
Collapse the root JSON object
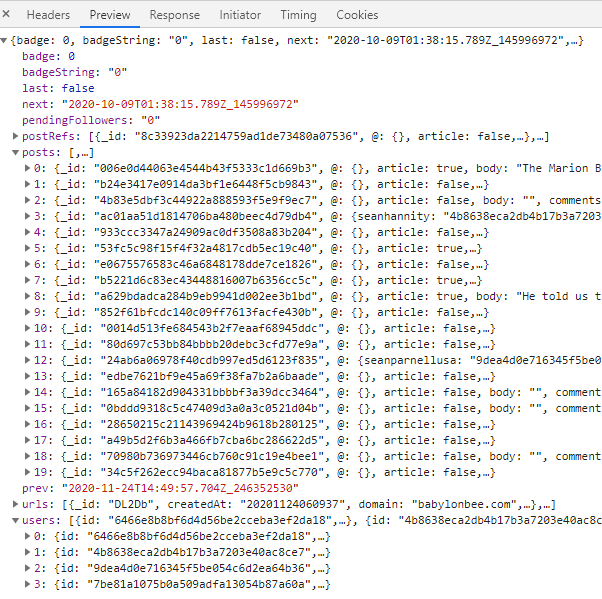click(4, 40)
